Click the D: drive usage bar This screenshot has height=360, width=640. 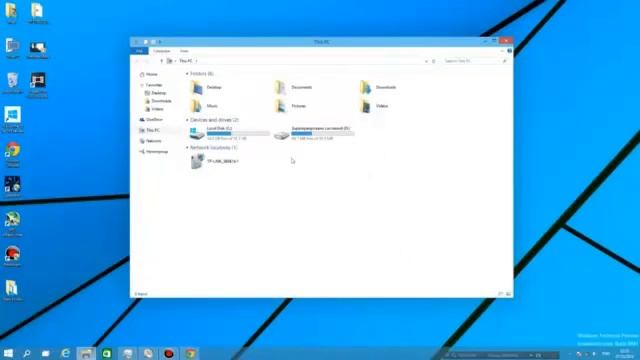coord(322,133)
